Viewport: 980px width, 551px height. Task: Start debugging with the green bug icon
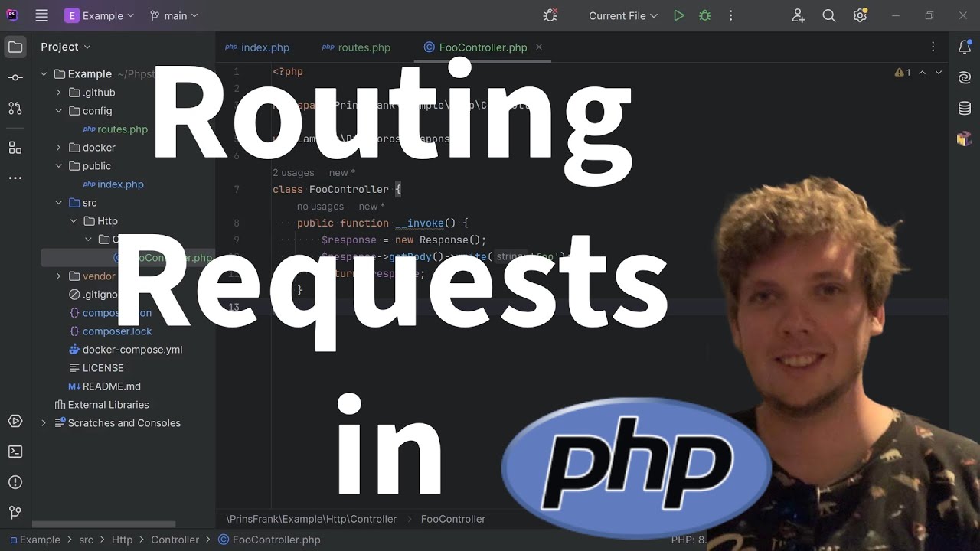[x=705, y=15]
